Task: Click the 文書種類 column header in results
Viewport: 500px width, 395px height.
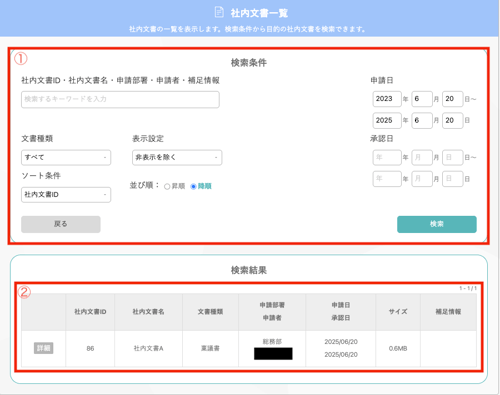Action: [x=210, y=312]
